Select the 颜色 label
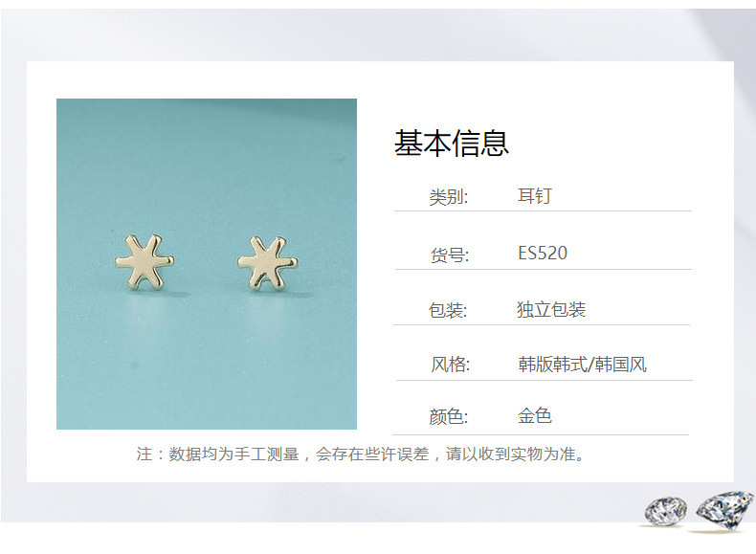756x554 pixels. coord(449,416)
